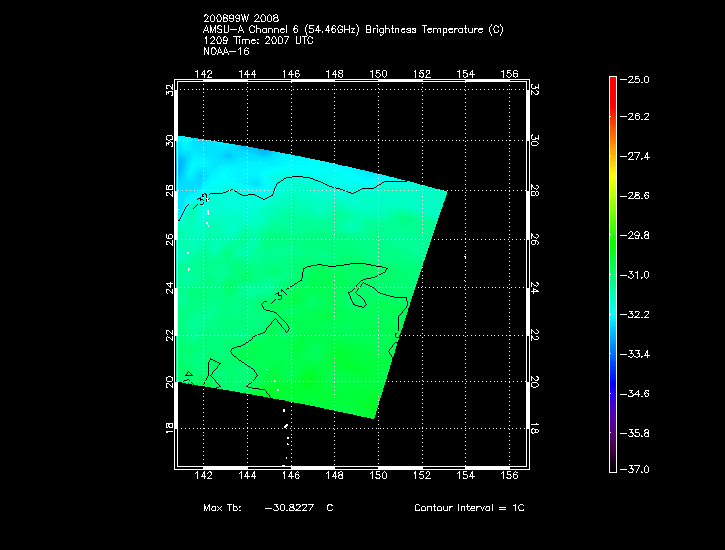Screen dimensions: 725x550
Task: Click longitude label 150 on the top axis
Action: 378,74
